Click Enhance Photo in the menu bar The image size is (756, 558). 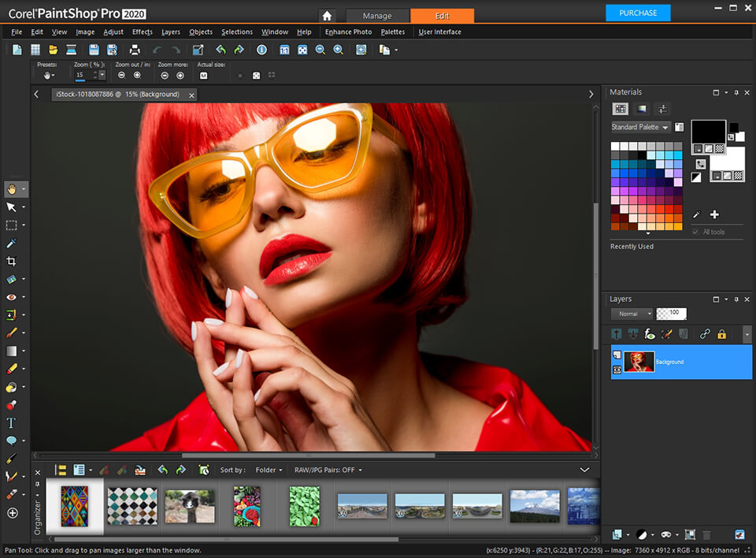(347, 32)
